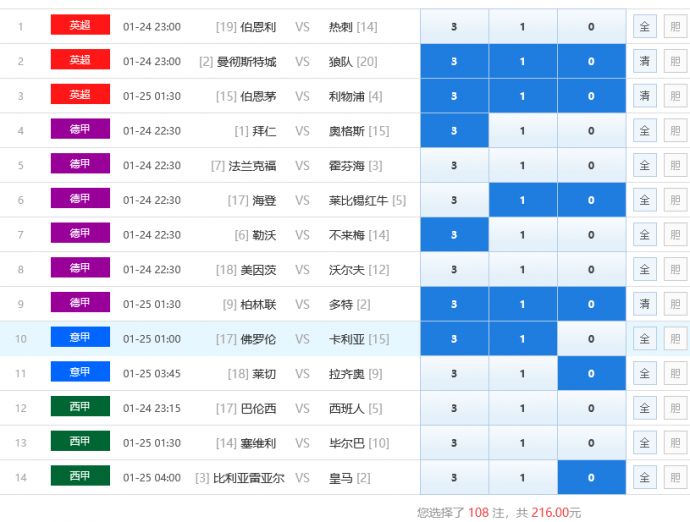
Task: Enable 胆 for 巴伦西 vs 西班人
Action: [x=675, y=408]
